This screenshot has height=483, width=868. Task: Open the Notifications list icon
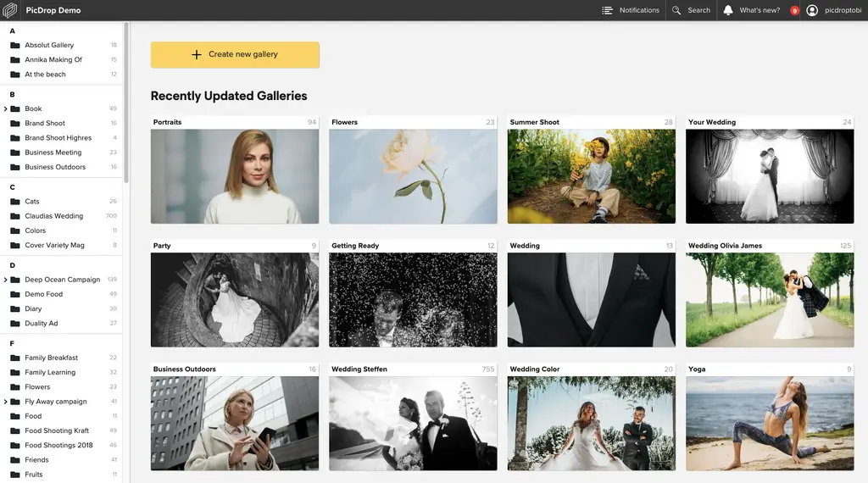607,10
